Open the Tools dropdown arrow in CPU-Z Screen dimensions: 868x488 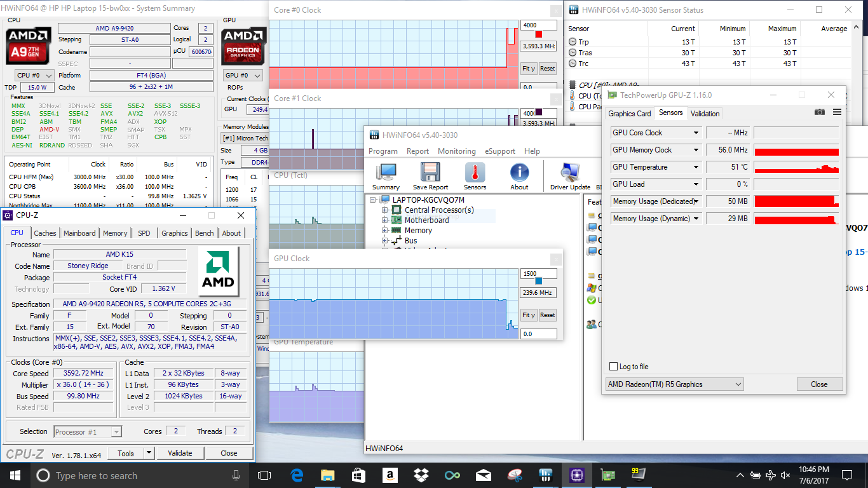click(149, 453)
